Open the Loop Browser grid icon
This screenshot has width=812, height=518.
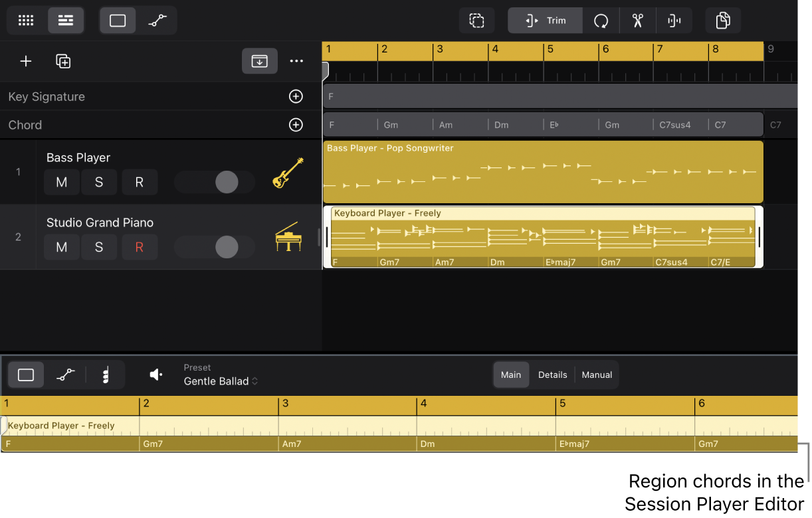coord(25,20)
